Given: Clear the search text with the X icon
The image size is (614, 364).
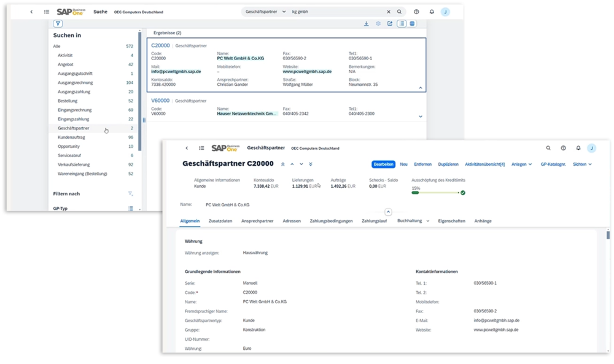Looking at the screenshot, I should coord(388,12).
